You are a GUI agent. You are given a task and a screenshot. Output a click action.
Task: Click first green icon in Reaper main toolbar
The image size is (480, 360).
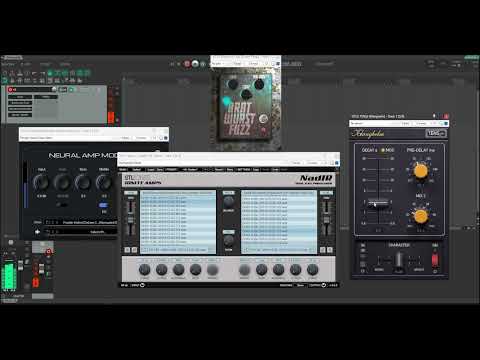50,73
